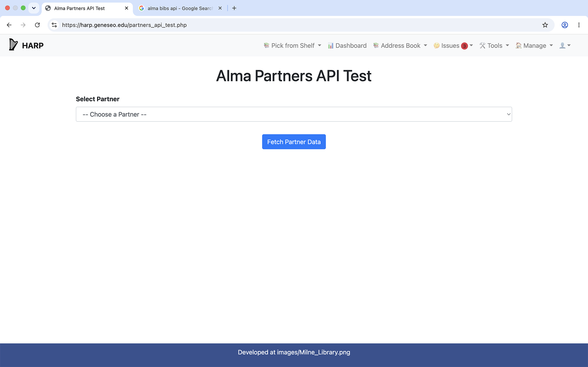Open the Issues menu
The width and height of the screenshot is (588, 367).
(x=453, y=46)
